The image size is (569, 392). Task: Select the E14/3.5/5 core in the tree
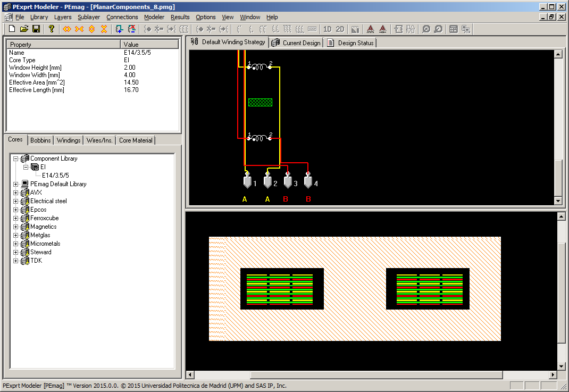(x=55, y=176)
